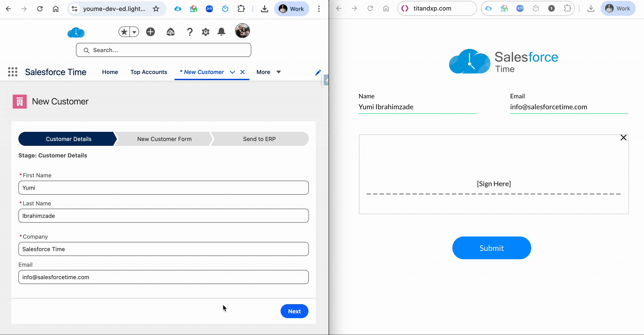Click the New Customer building icon
Image resolution: width=644 pixels, height=335 pixels.
(20, 101)
